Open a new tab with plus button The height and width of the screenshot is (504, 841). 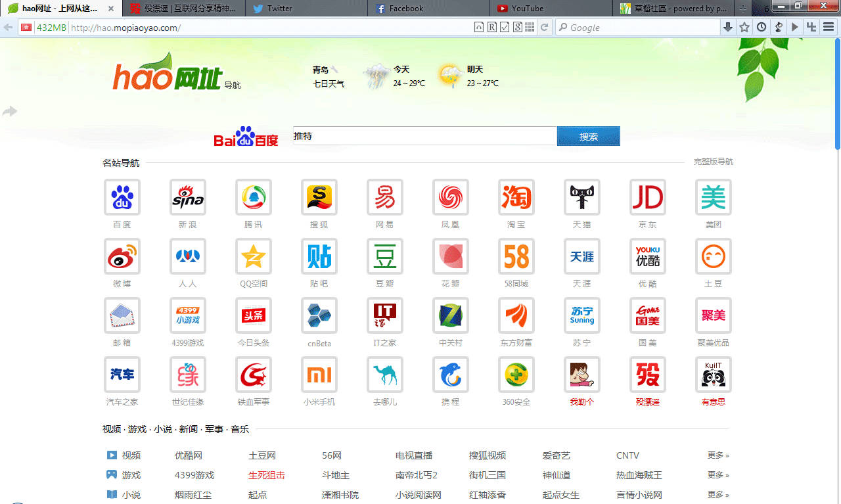743,9
